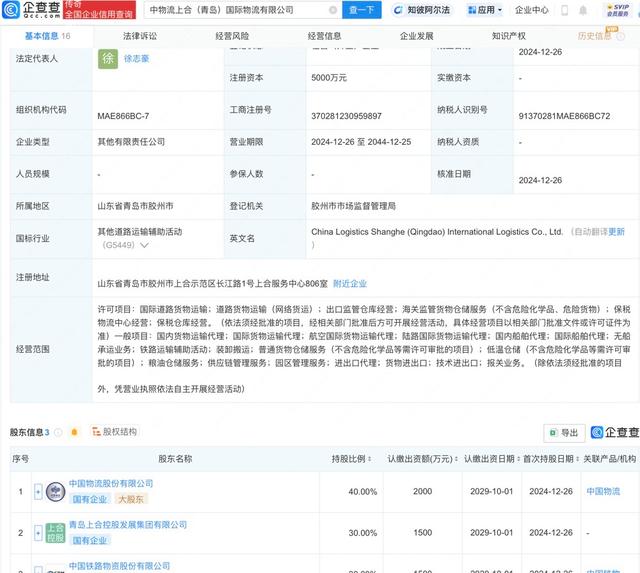The height and width of the screenshot is (573, 640).
Task: Switch to the 法律诉讼 tab
Action: (140, 35)
